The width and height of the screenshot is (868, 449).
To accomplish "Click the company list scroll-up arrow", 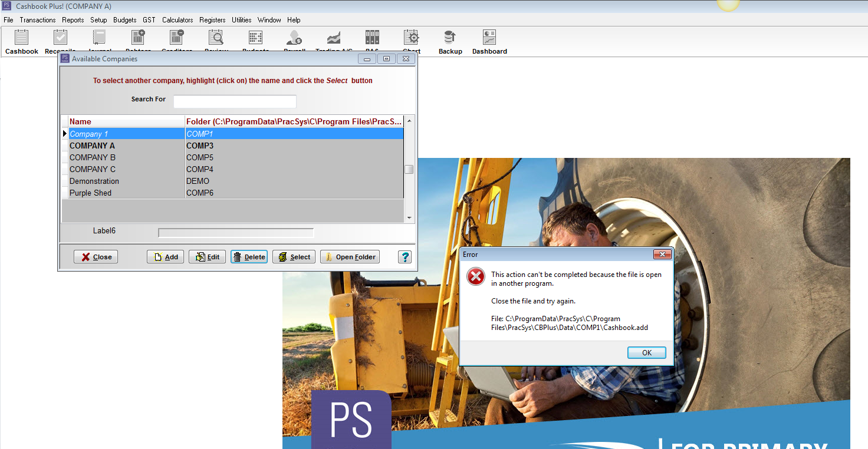I will tap(409, 120).
